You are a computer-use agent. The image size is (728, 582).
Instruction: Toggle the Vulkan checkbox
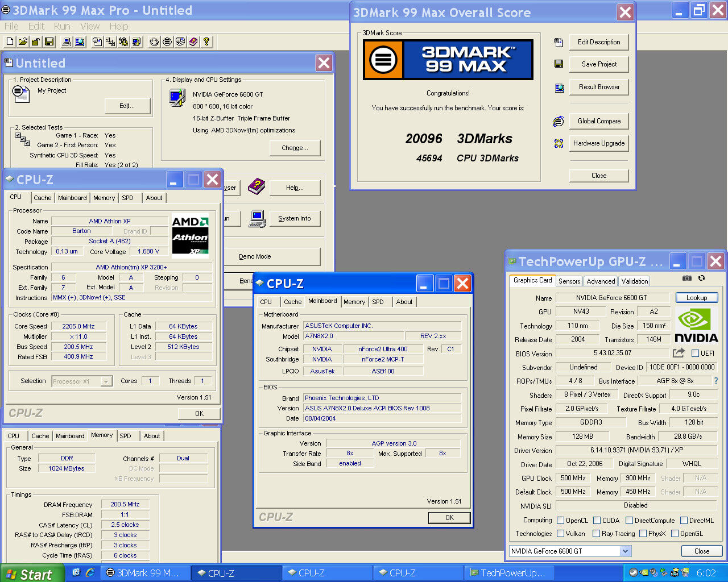pyautogui.click(x=561, y=533)
